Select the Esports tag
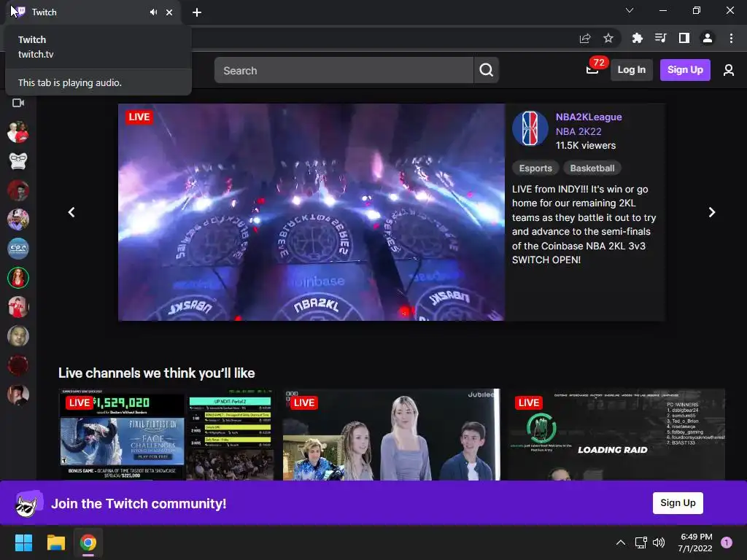Viewport: 747px width, 560px height. coord(535,168)
